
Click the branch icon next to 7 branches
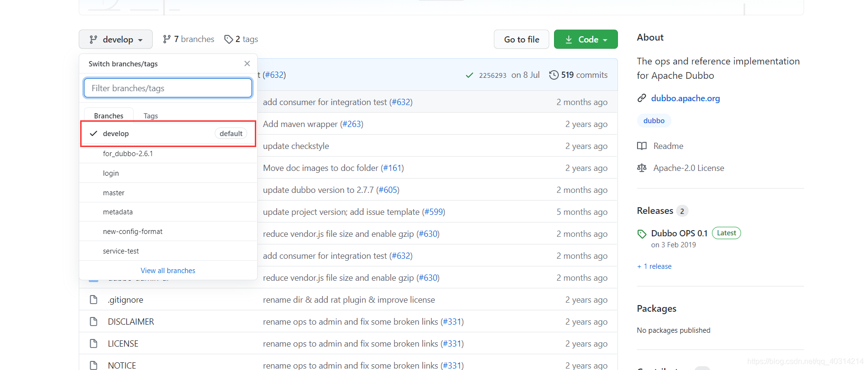(x=167, y=39)
